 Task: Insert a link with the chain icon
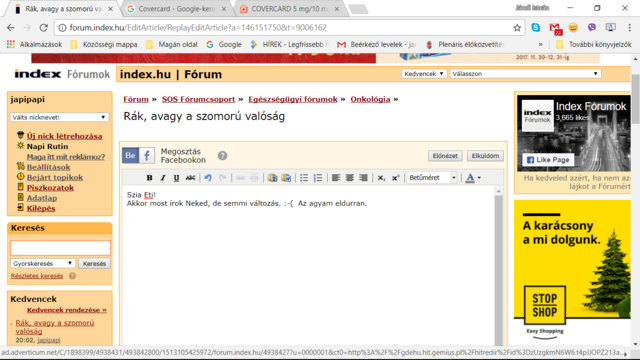click(240, 178)
